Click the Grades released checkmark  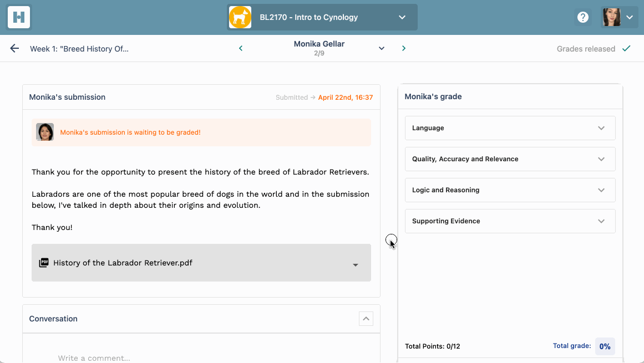tap(626, 48)
